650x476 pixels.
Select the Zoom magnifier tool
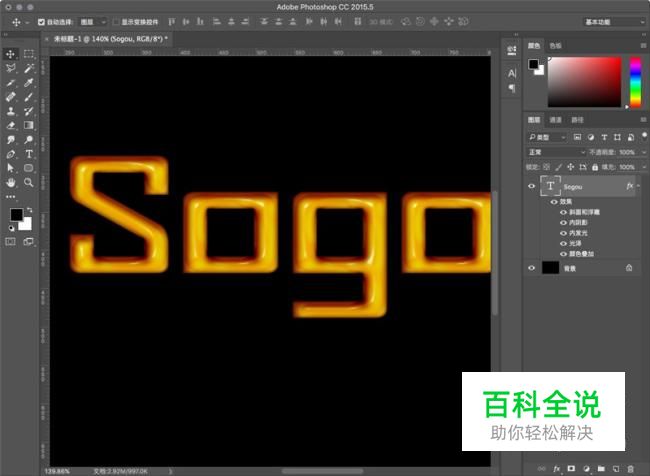click(29, 182)
